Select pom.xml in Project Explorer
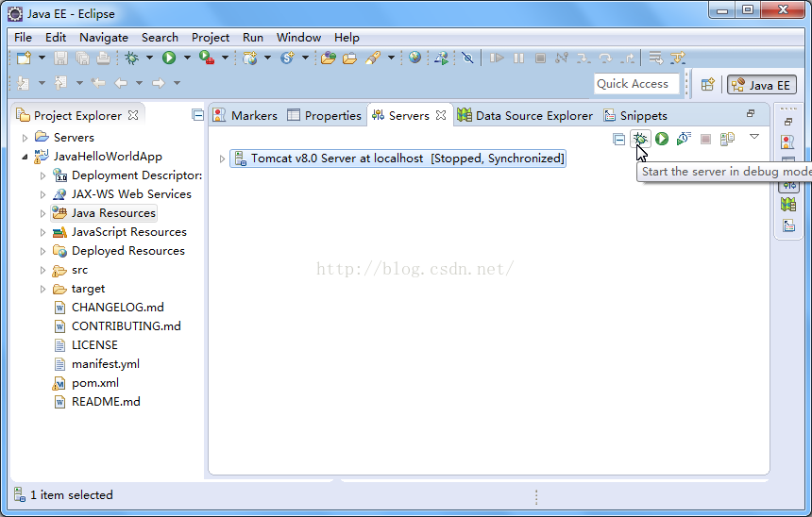 86,383
